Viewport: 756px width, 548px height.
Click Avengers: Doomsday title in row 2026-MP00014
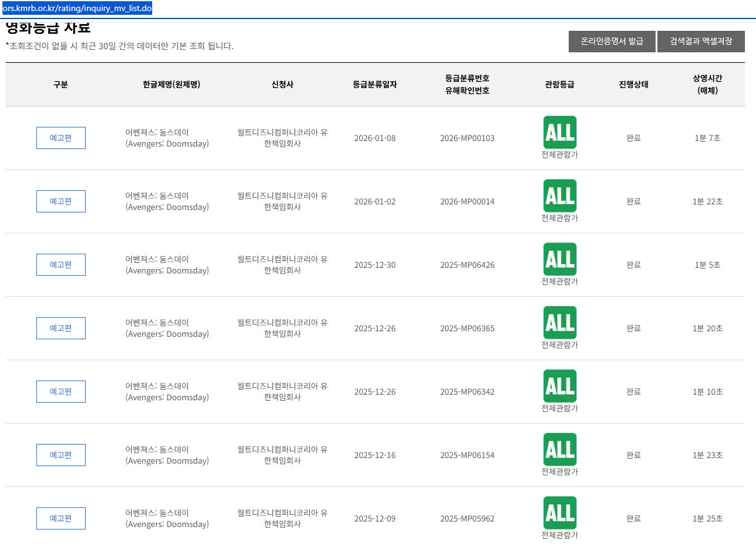(167, 201)
